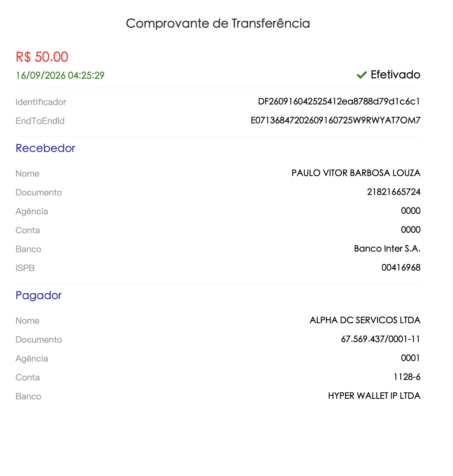Click the payer Conta value 1128-6
The width and height of the screenshot is (453, 476).
pos(407,377)
